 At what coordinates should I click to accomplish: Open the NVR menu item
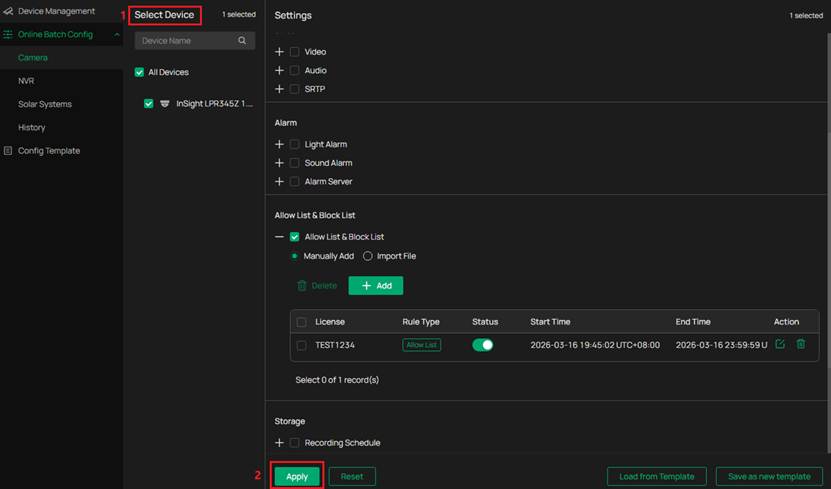click(26, 81)
